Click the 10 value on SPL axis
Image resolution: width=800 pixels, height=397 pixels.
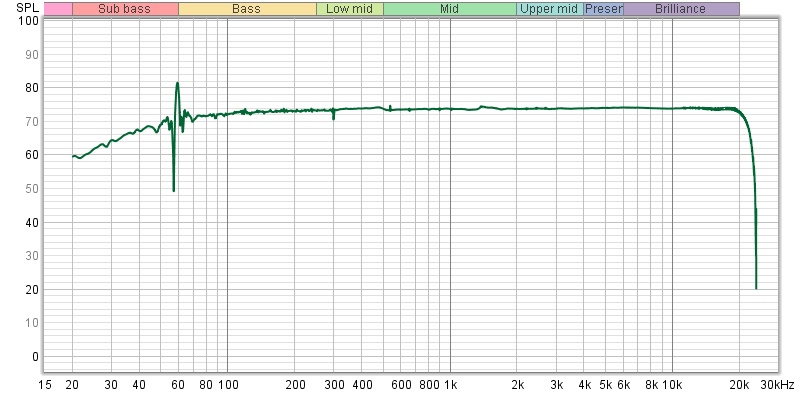pos(32,323)
